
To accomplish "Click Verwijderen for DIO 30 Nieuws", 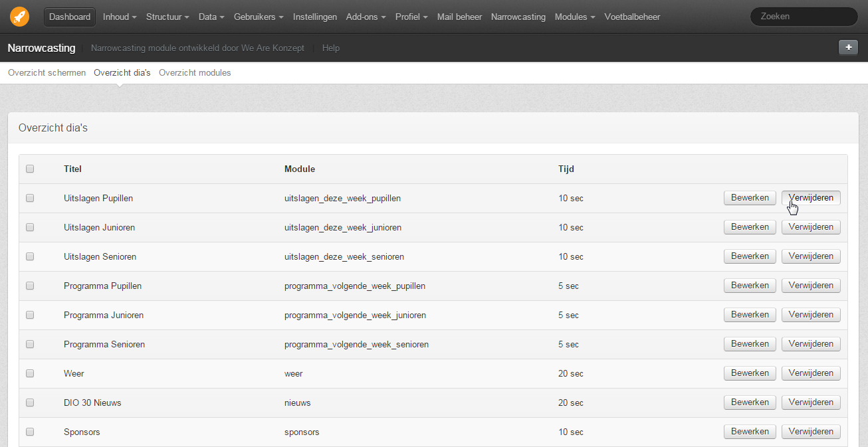I will pyautogui.click(x=811, y=402).
